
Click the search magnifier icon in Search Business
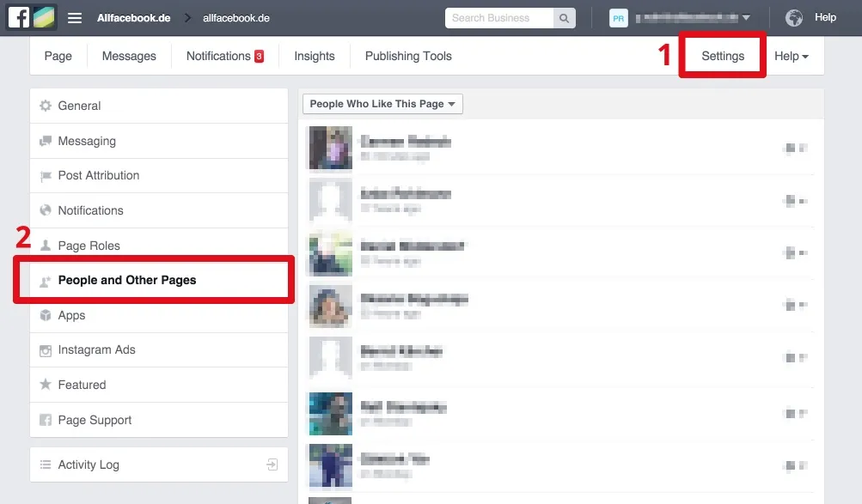tap(565, 17)
